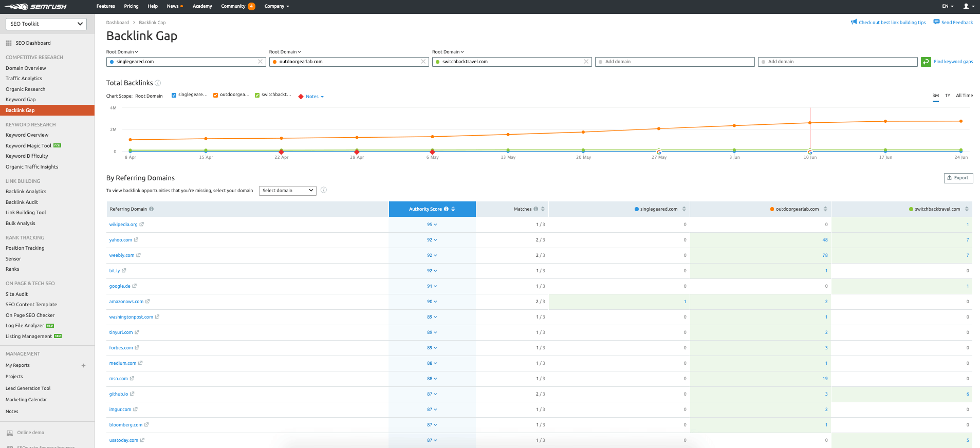The image size is (980, 448).
Task: Open the Backlink Analytics sidebar link
Action: tap(26, 192)
